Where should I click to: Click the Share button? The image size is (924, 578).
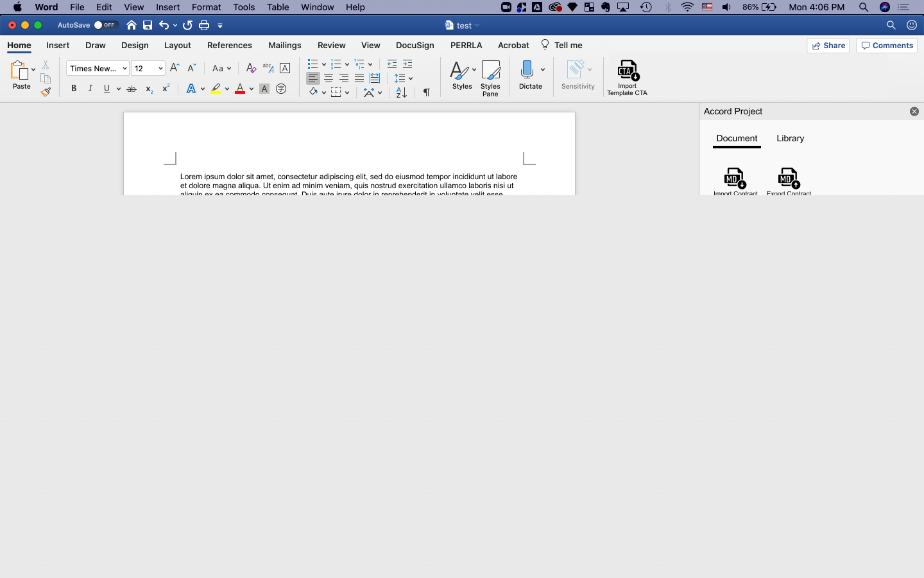(828, 45)
